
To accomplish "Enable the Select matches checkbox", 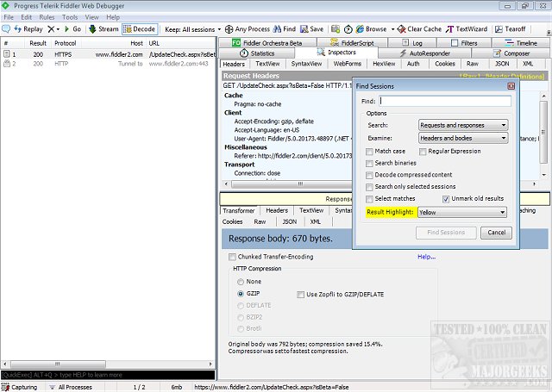I will tap(369, 199).
